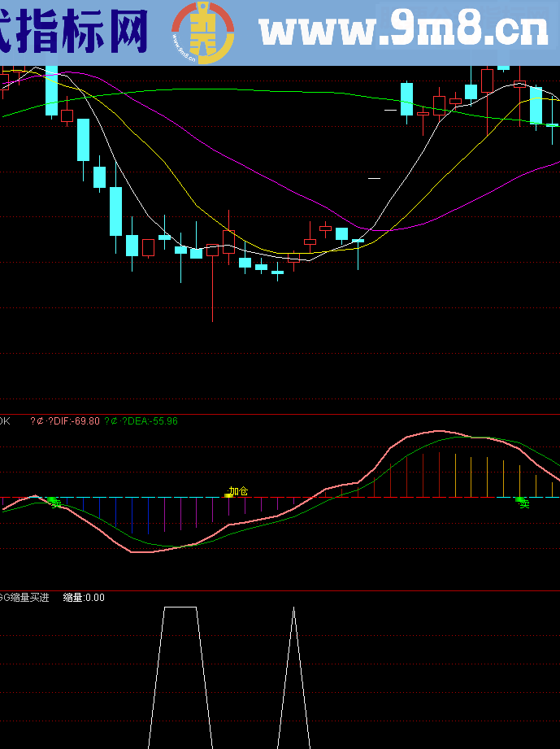Click the round logo in the banner
Image resolution: width=560 pixels, height=749 pixels.
coord(202,33)
